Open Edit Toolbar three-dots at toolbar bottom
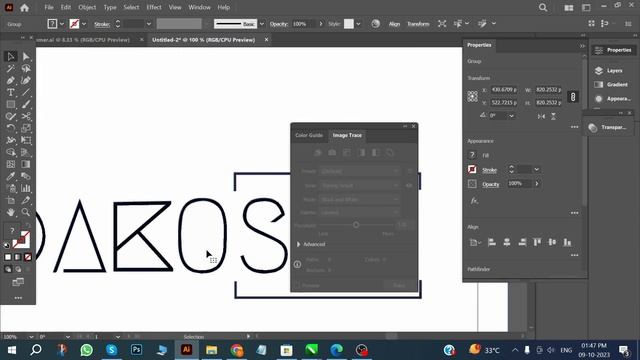Screen dimensions: 640x360 click(18, 298)
